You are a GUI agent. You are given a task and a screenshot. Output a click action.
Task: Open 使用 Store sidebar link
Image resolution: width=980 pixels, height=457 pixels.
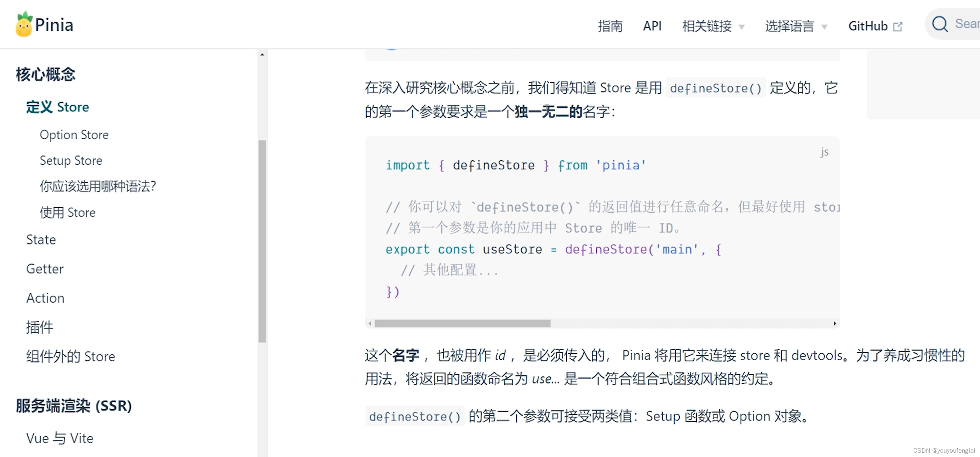[x=68, y=212]
